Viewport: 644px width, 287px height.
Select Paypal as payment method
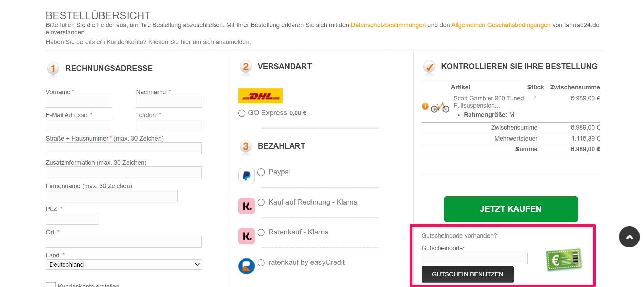[x=261, y=172]
